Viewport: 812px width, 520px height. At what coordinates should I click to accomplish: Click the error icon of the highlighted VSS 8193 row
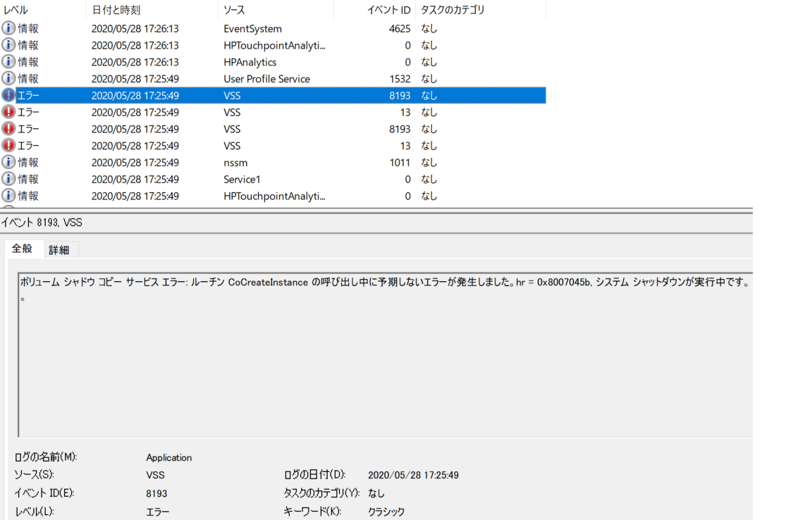click(x=8, y=95)
